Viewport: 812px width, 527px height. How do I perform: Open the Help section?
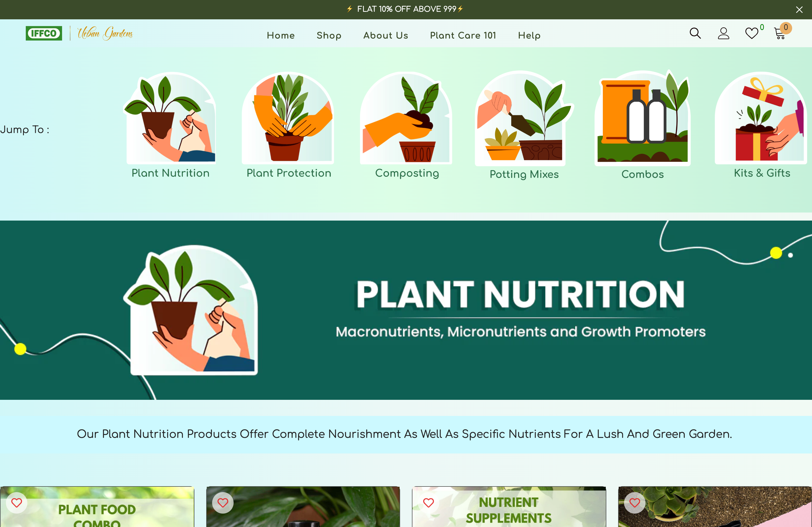tap(529, 35)
